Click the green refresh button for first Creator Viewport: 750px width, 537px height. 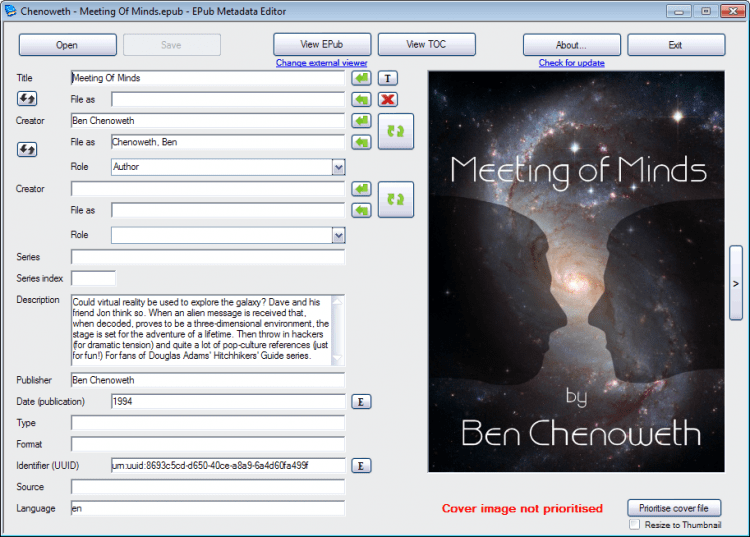(x=395, y=131)
